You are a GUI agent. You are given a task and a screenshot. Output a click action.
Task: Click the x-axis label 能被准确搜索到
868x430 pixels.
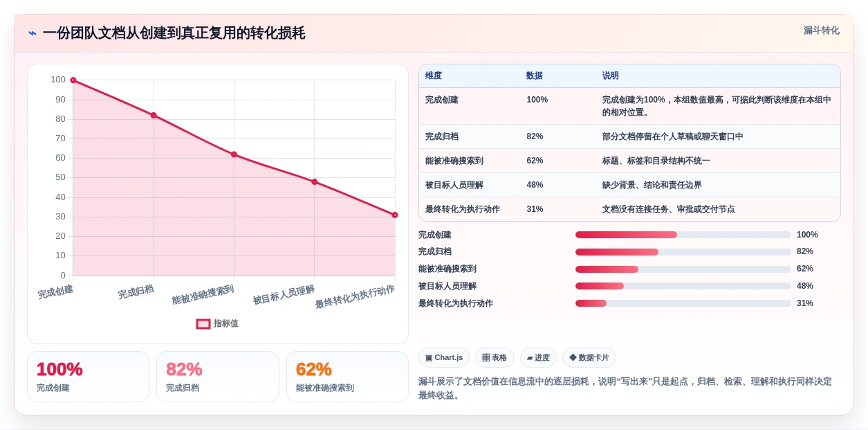pyautogui.click(x=203, y=294)
